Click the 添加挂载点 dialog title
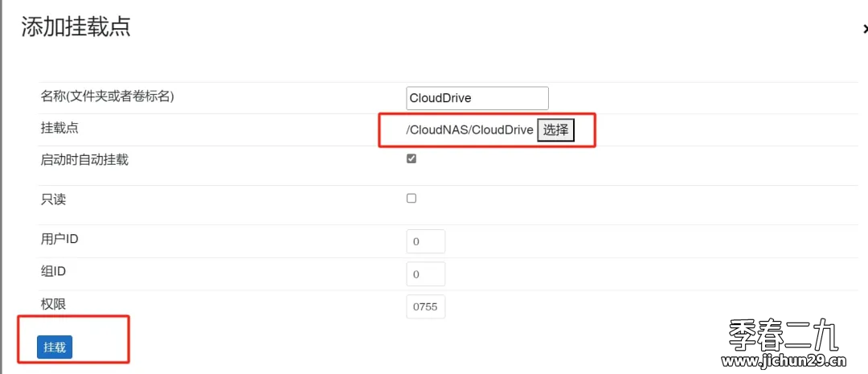Image resolution: width=868 pixels, height=374 pixels. click(x=76, y=27)
